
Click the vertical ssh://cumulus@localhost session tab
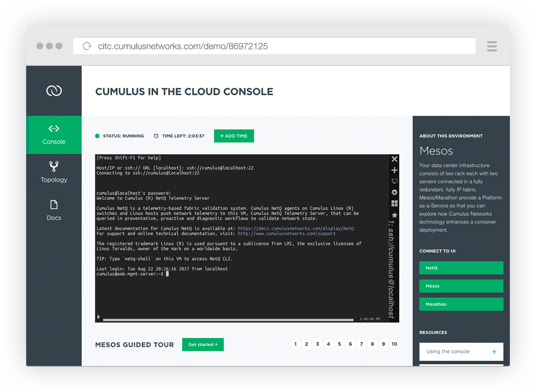[391, 269]
